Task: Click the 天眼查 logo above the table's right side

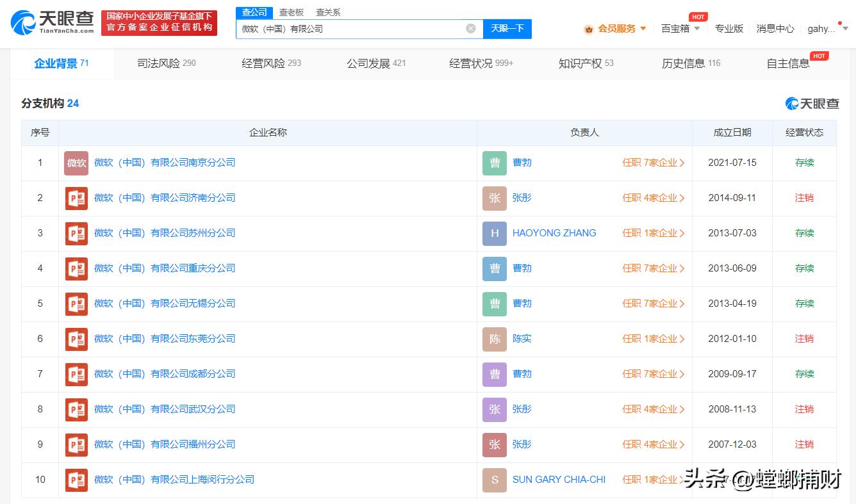Action: point(812,103)
